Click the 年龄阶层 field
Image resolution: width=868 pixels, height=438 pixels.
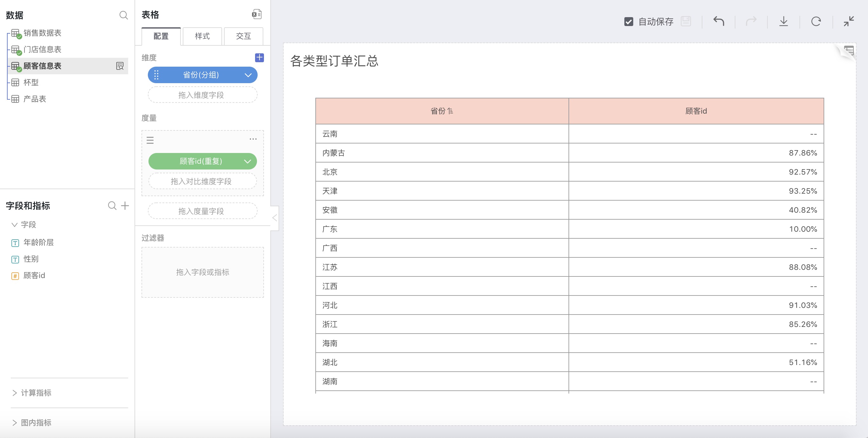(38, 242)
